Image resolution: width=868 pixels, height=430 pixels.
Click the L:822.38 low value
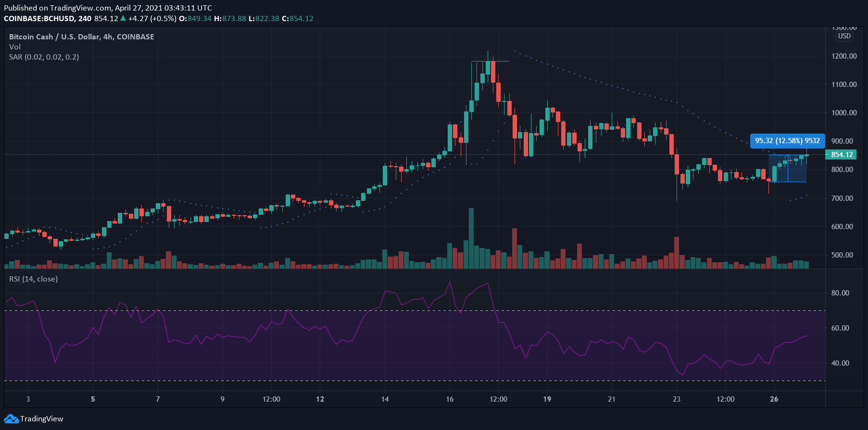point(264,18)
